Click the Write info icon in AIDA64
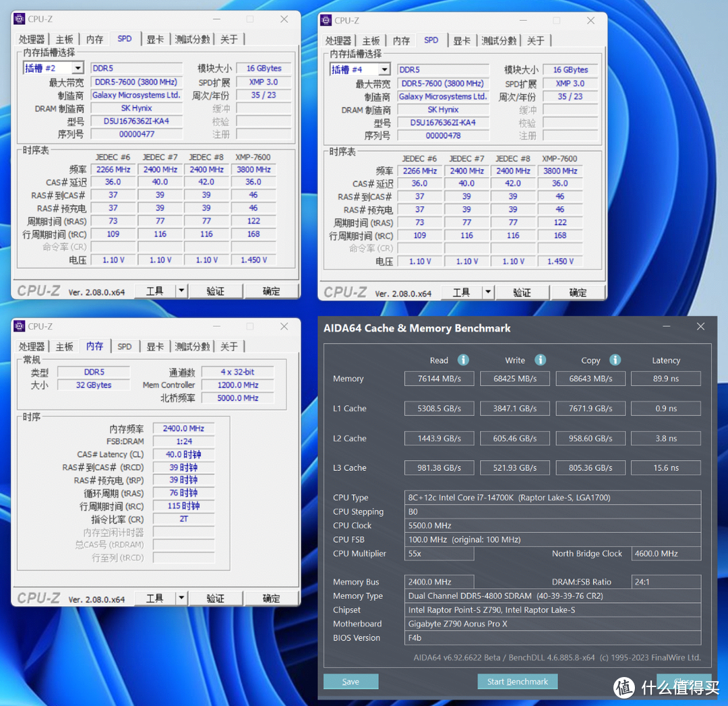This screenshot has height=706, width=728. tap(540, 360)
